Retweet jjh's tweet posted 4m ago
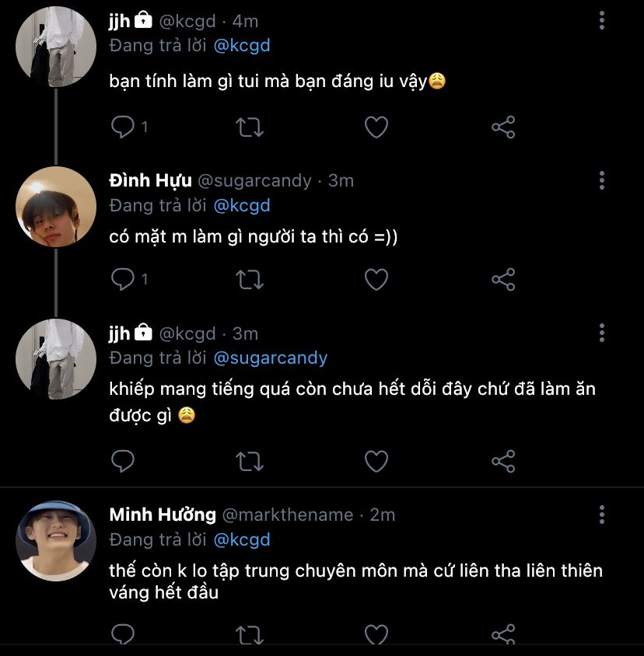644x656 pixels. pos(250,127)
